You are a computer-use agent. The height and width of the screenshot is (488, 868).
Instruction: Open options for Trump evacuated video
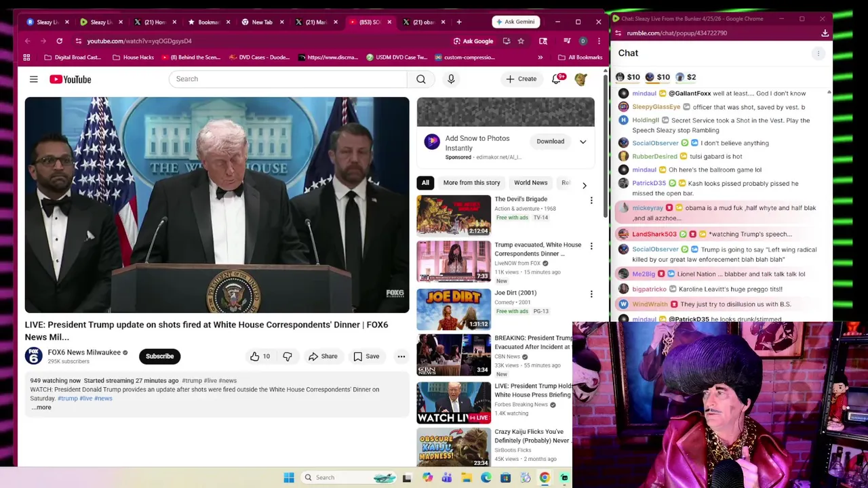(591, 246)
